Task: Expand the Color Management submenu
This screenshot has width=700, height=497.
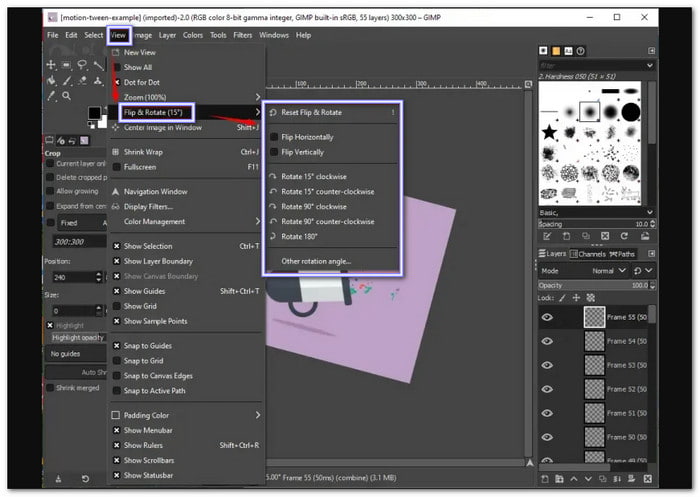Action: click(x=258, y=221)
